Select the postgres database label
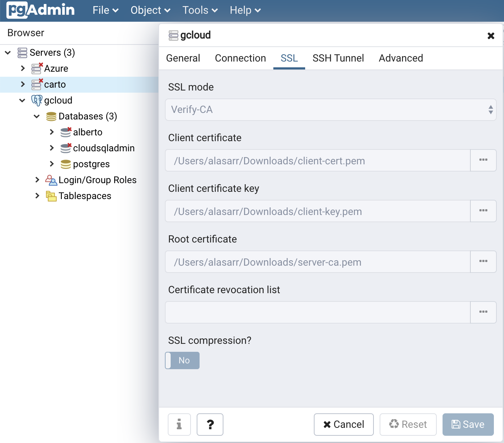504x443 pixels. tap(91, 164)
